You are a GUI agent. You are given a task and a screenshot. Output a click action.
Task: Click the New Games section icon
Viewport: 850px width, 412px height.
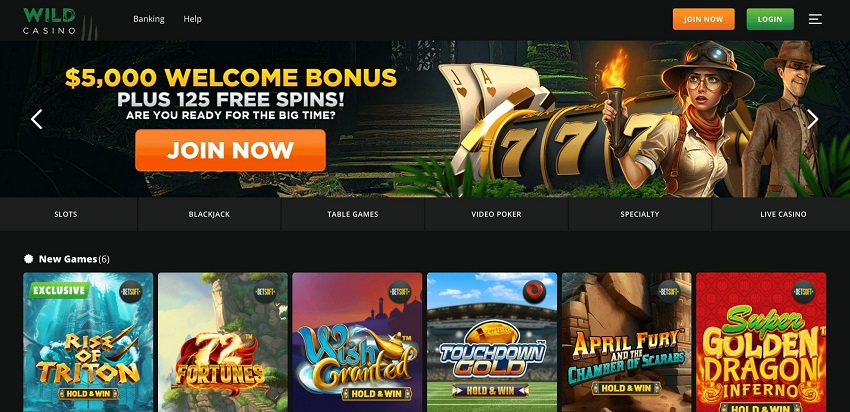(x=29, y=259)
